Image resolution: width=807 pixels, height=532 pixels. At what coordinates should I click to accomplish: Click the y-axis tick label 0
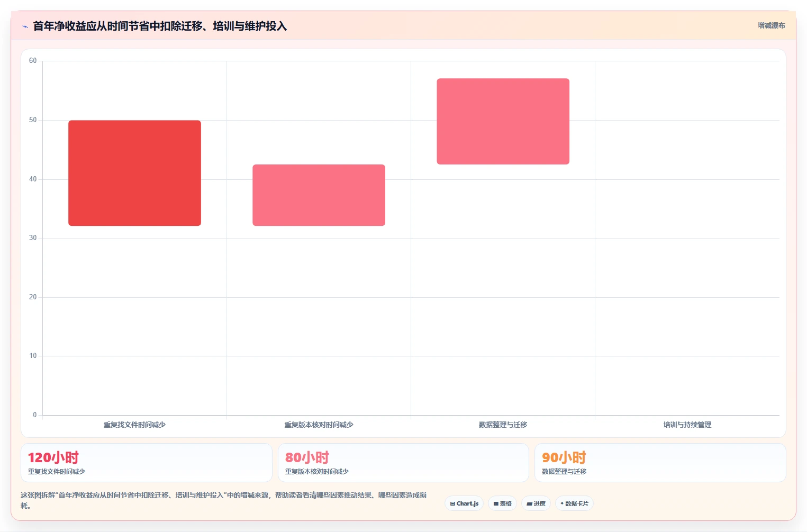tap(35, 415)
